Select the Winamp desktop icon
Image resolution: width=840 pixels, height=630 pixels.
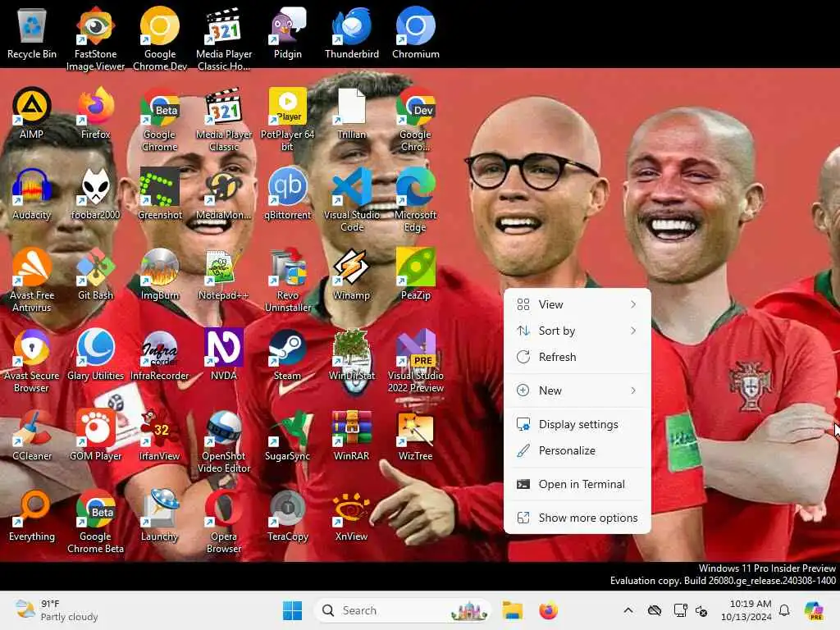coord(351,274)
